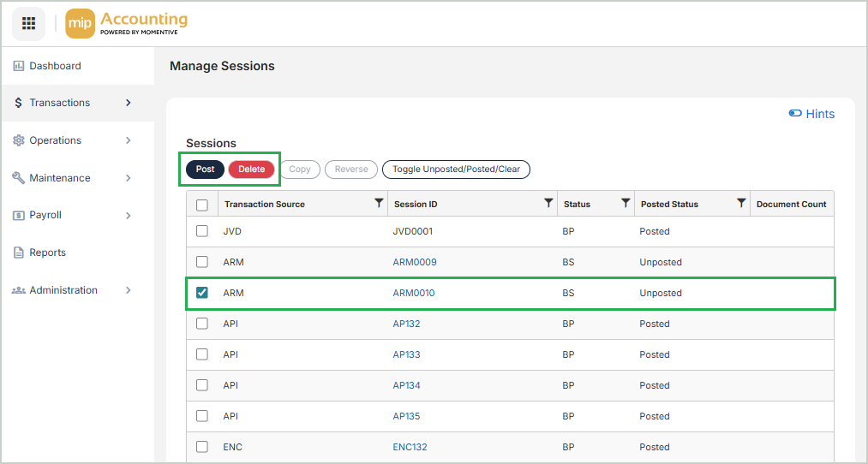This screenshot has height=464, width=868.
Task: Uncheck the ARM0010 session row checkbox
Action: coord(202,293)
